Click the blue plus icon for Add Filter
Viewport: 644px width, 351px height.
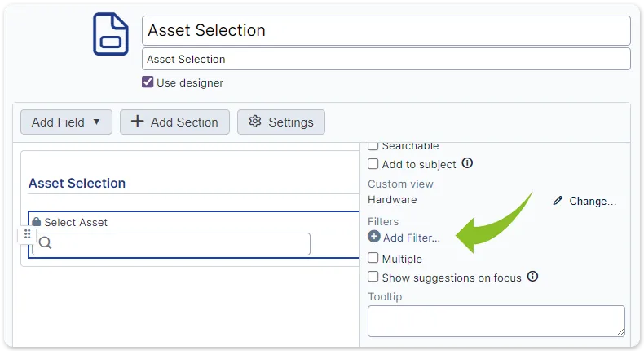373,237
